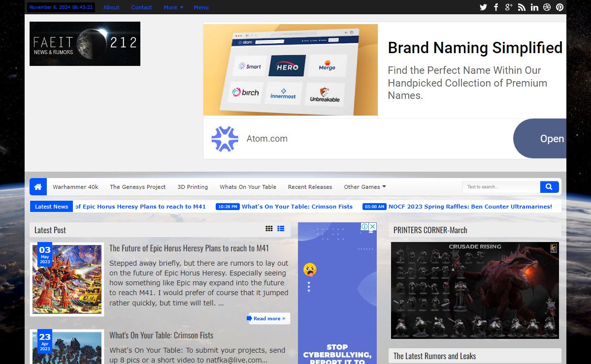Click ticker headline 'NOCF 2023 Spring Raffles'
The width and height of the screenshot is (591, 364).
470,207
